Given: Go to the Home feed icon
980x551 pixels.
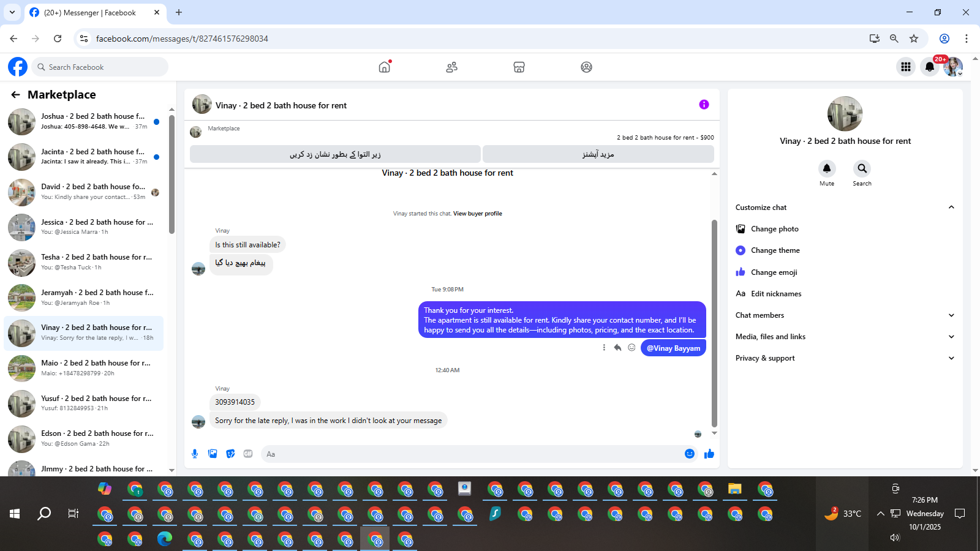Looking at the screenshot, I should tap(385, 67).
